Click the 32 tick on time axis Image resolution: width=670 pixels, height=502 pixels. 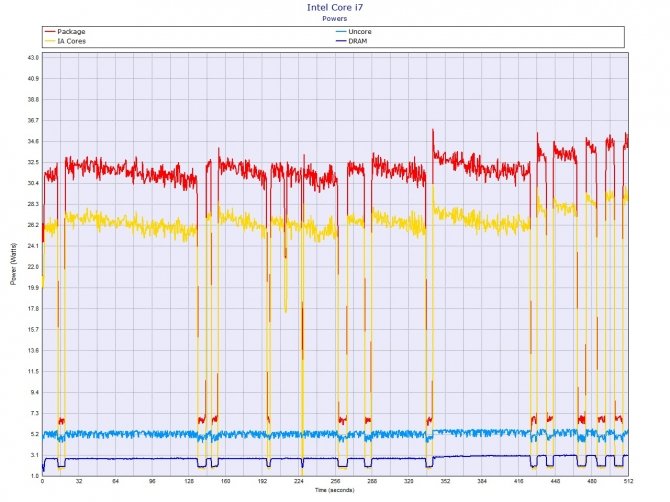click(79, 481)
